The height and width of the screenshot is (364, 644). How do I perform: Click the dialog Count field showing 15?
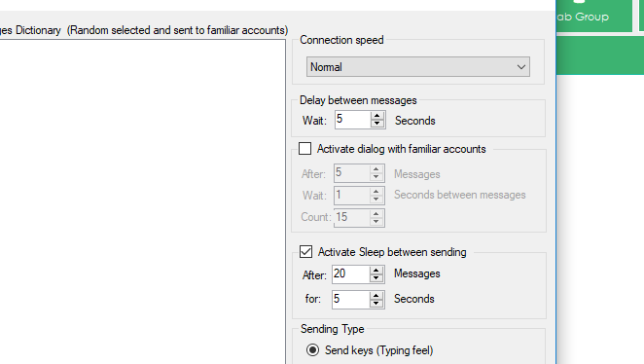click(352, 217)
